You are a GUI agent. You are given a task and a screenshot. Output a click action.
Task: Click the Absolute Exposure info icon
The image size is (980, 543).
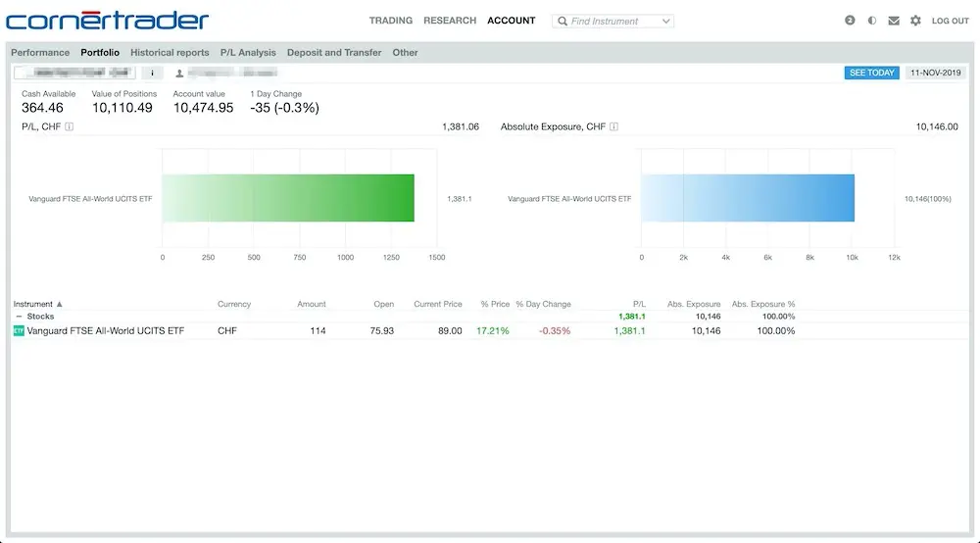point(613,126)
